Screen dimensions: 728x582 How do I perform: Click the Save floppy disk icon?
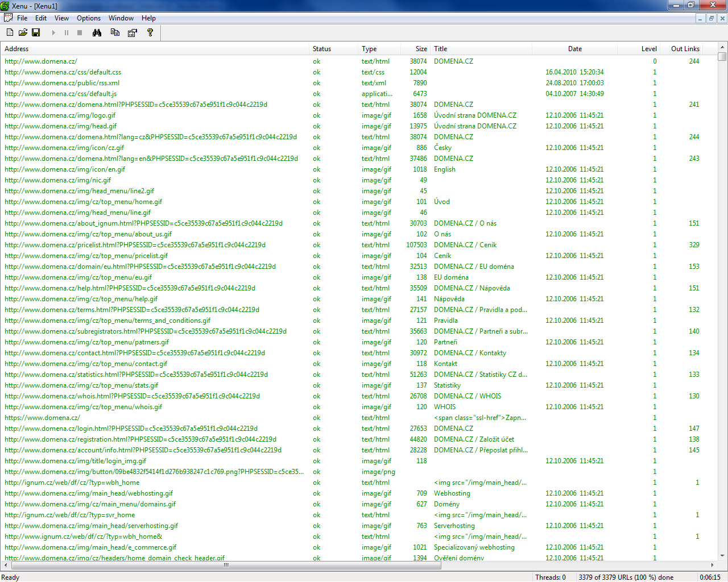(36, 32)
